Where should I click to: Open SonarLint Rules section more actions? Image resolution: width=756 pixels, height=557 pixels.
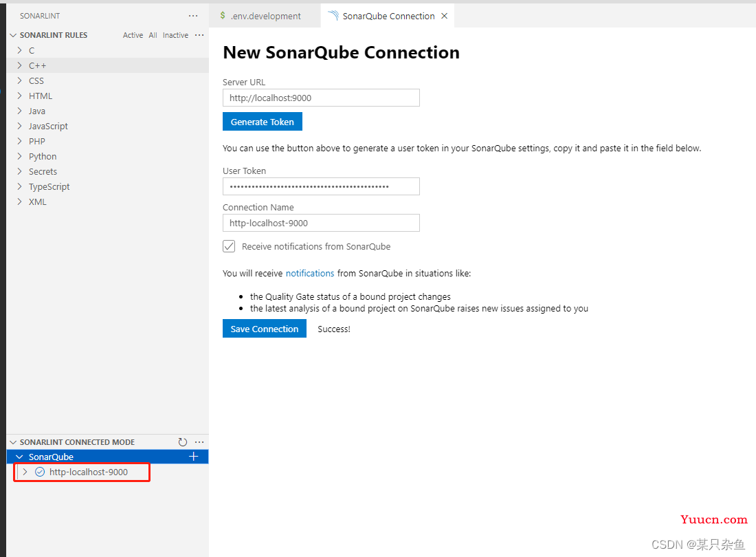(199, 35)
